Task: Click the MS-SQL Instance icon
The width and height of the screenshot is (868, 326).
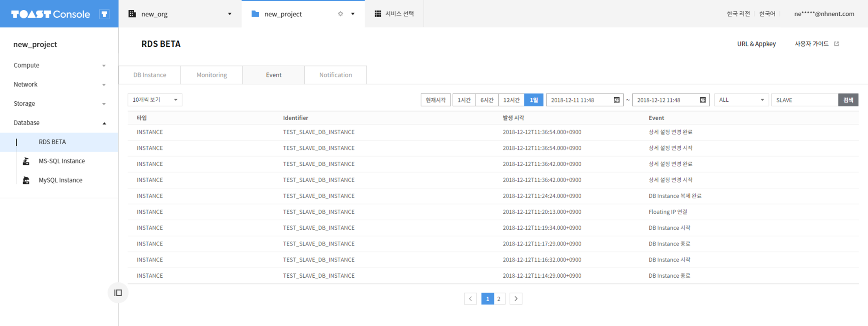Action: coord(26,161)
